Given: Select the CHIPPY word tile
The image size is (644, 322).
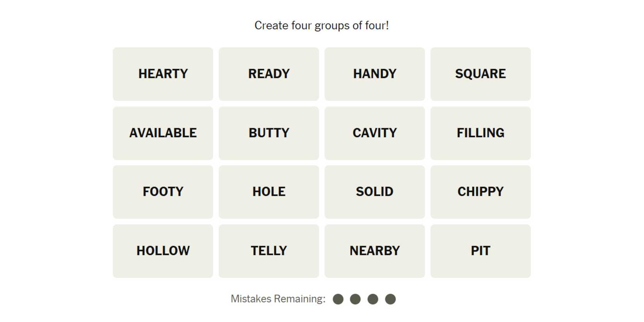Looking at the screenshot, I should click(x=480, y=192).
